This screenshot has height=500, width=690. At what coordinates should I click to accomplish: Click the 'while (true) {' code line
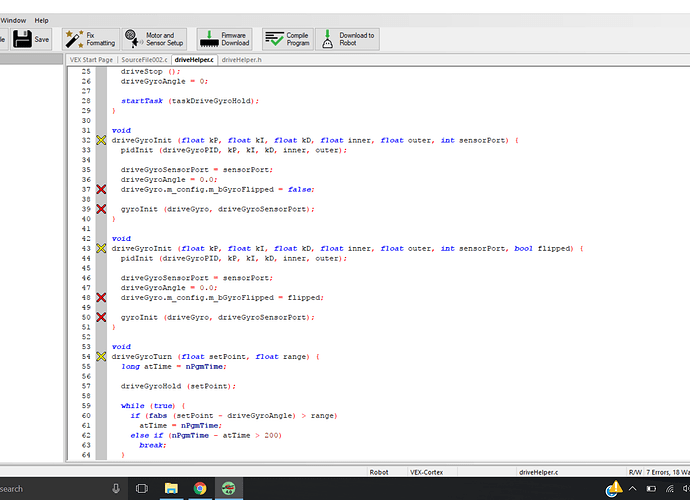(x=153, y=406)
